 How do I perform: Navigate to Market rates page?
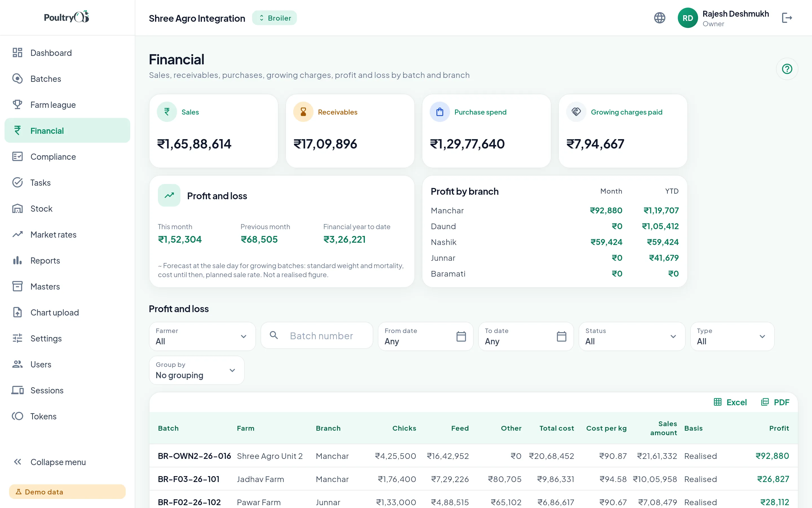67,235
